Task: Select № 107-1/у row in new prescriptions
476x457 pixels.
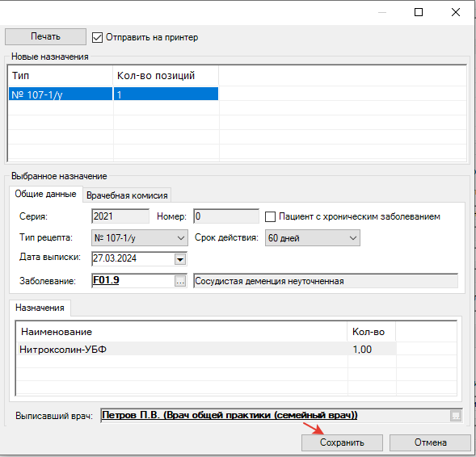Action: click(x=113, y=94)
